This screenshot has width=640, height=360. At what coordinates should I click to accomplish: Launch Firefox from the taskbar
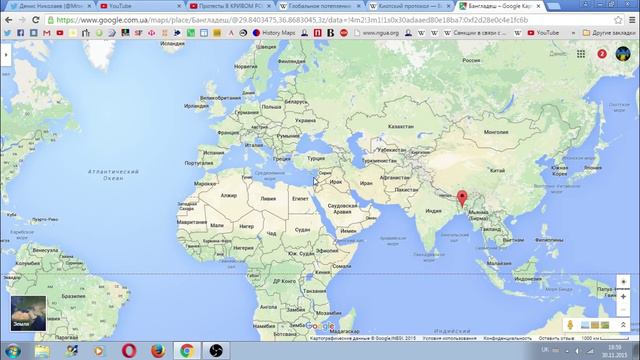(158, 351)
